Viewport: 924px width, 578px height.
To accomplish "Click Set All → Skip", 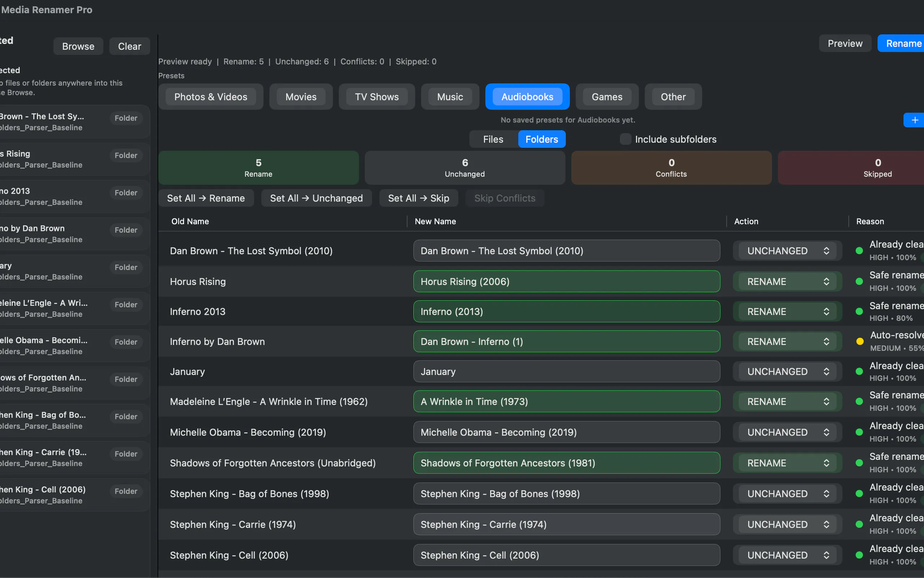I will pos(418,198).
